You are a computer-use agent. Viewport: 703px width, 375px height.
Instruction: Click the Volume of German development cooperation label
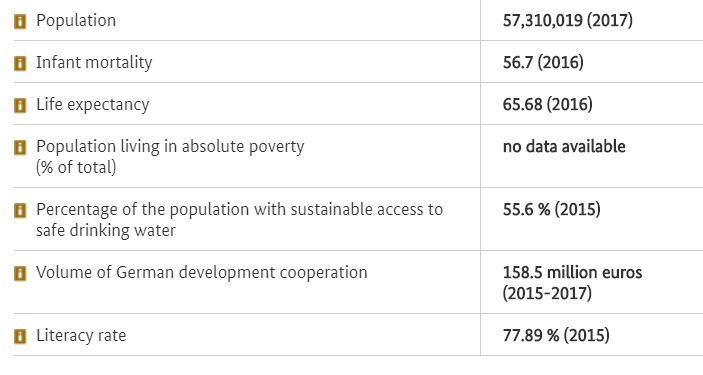pyautogui.click(x=202, y=272)
